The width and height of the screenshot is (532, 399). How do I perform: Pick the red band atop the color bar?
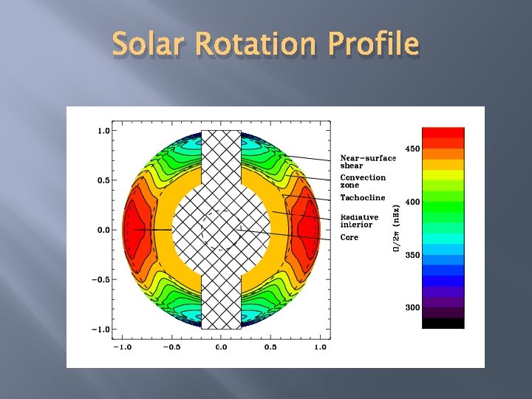point(443,133)
